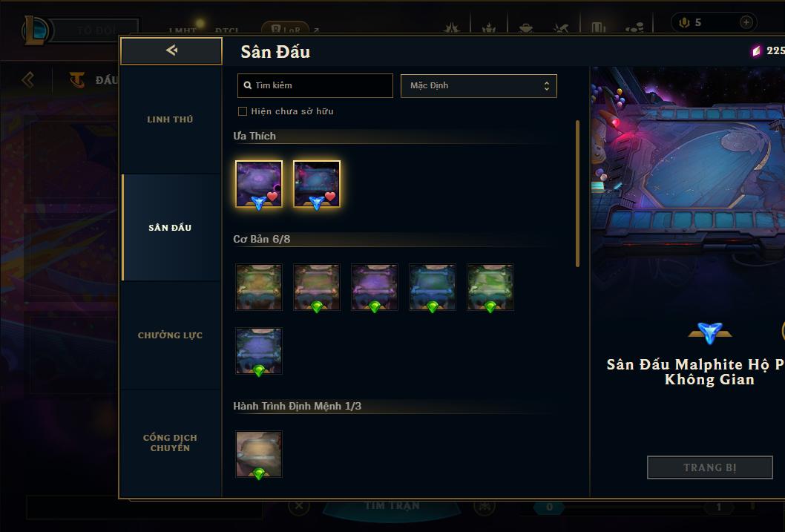This screenshot has height=532, width=785.
Task: Click the League of Legends logo icon
Action: tap(36, 30)
